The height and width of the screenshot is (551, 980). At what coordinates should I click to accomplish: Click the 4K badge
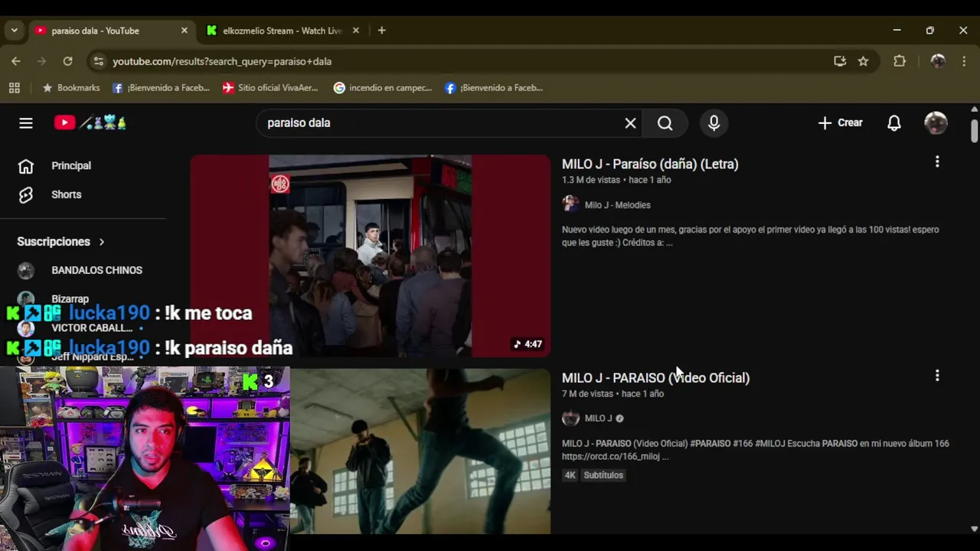click(570, 475)
